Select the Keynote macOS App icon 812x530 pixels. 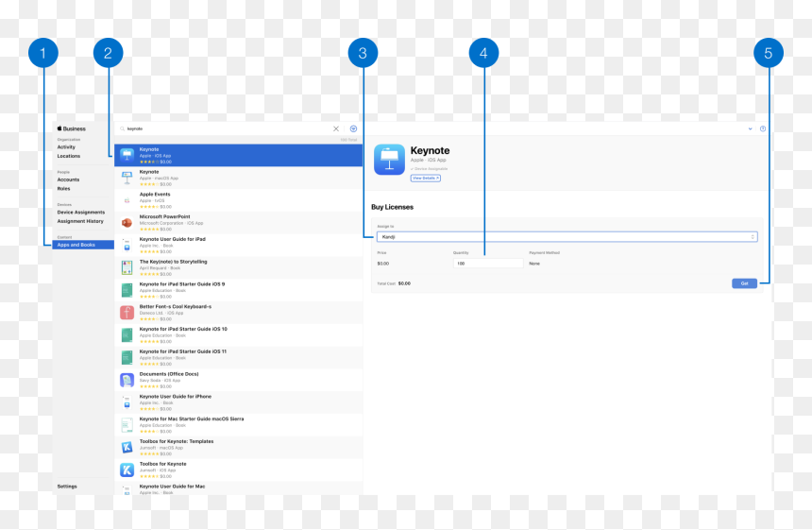click(x=127, y=178)
